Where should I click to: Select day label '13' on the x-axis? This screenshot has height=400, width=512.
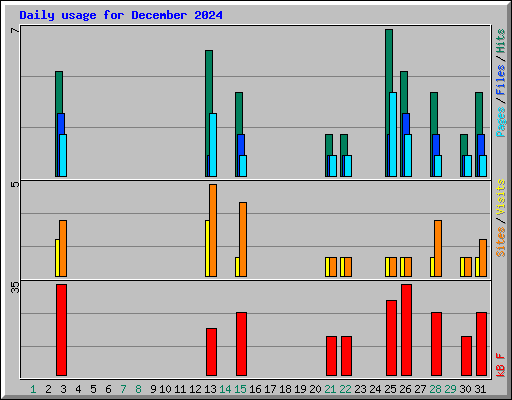click(210, 389)
